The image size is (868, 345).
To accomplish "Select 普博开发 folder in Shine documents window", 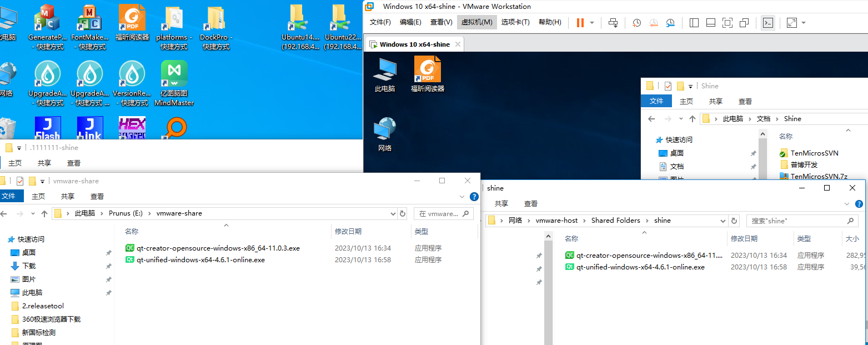I will (799, 164).
